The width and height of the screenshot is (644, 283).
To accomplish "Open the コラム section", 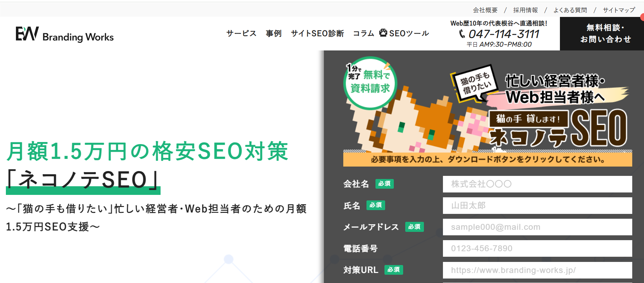I will 363,34.
